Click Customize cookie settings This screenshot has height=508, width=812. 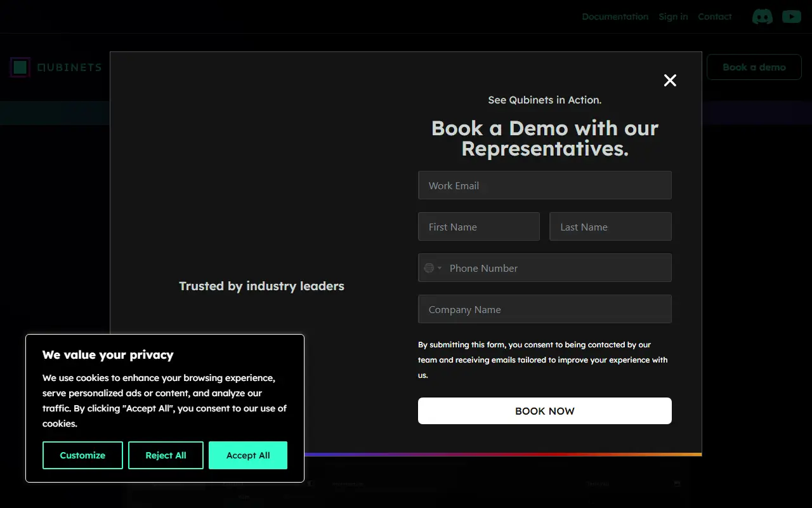point(82,455)
